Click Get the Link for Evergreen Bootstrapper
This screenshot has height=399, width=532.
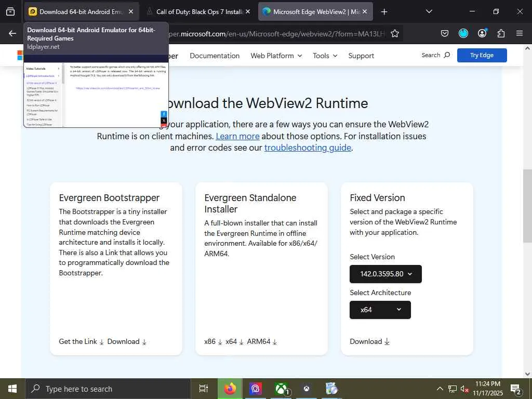tap(81, 342)
